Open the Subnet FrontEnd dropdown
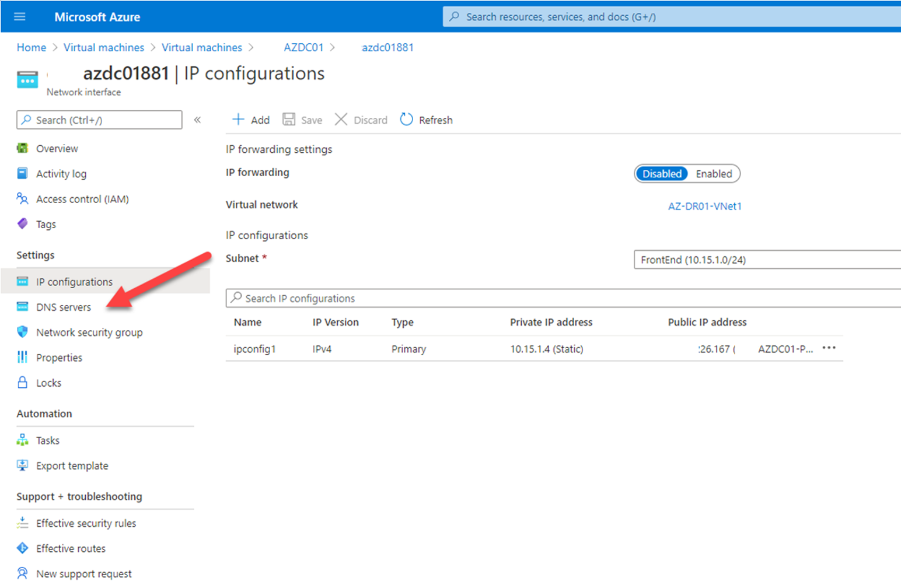Image resolution: width=901 pixels, height=588 pixels. (x=767, y=260)
